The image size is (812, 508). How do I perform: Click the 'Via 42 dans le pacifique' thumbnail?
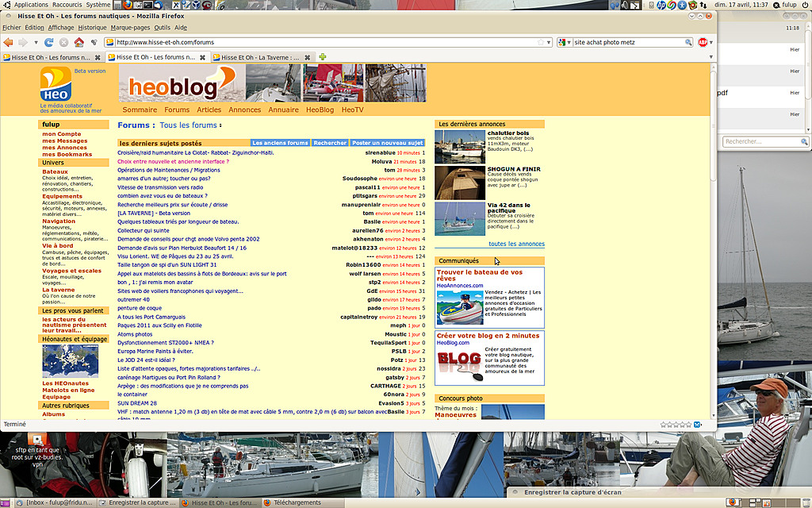coord(460,219)
